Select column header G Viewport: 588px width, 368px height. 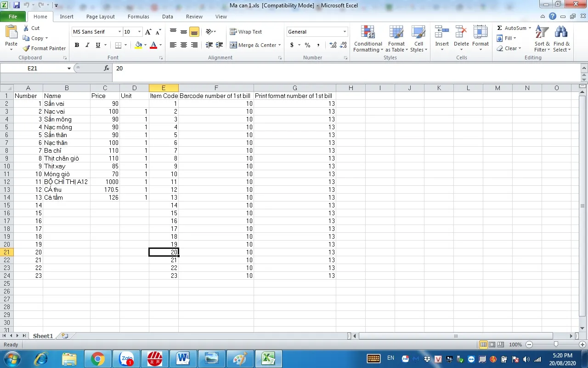tap(295, 88)
